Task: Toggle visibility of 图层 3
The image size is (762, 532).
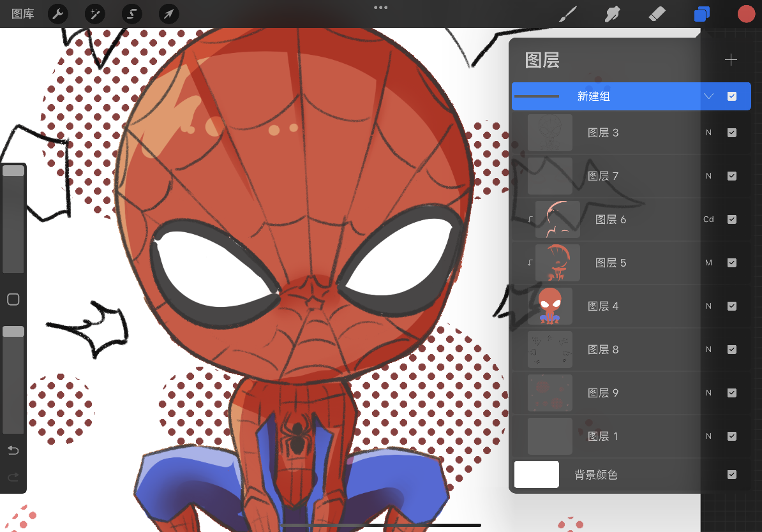Action: coord(732,133)
